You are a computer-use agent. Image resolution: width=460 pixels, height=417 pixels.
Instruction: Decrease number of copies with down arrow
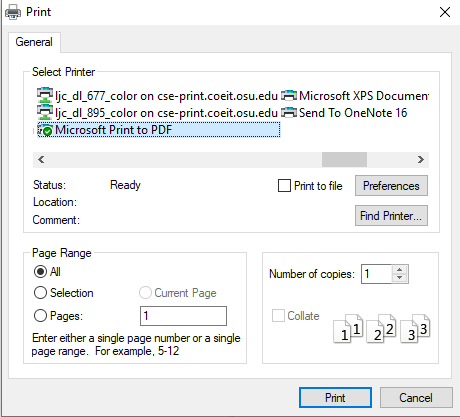pyautogui.click(x=400, y=278)
